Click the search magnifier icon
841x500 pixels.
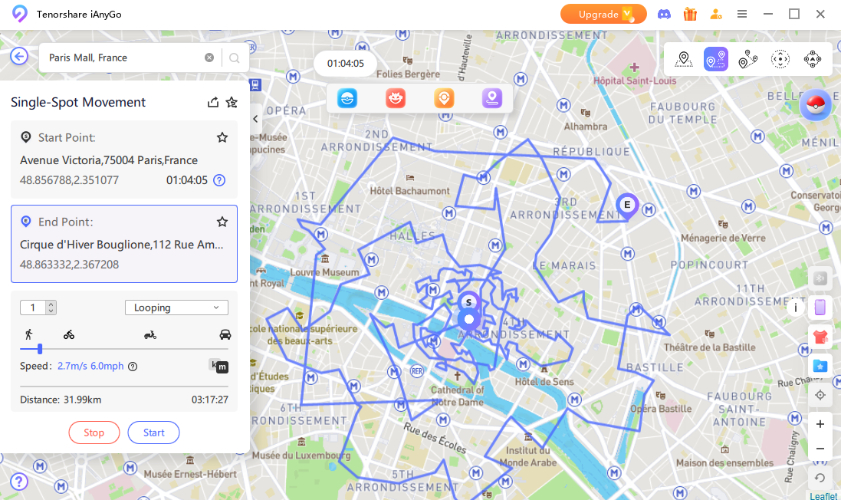pos(234,58)
